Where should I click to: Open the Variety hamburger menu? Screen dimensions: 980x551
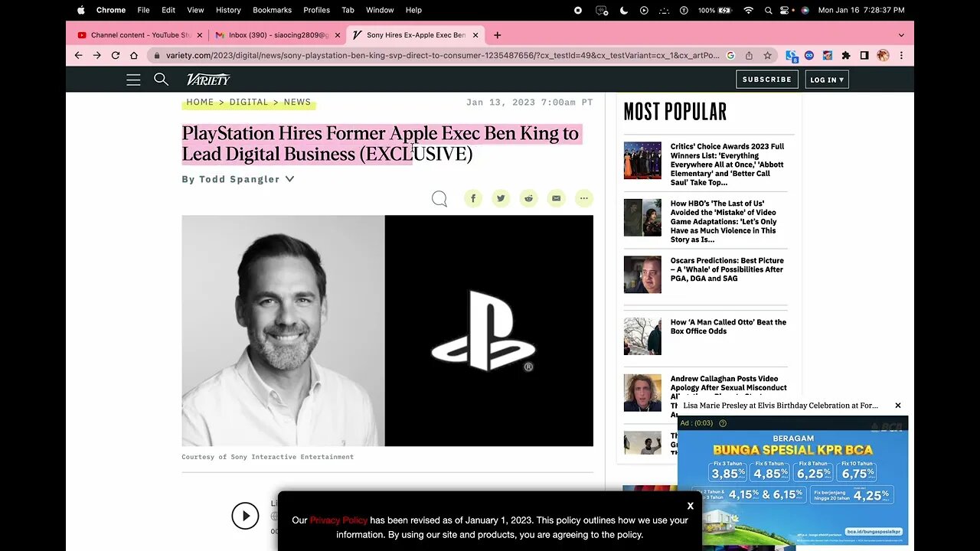133,80
